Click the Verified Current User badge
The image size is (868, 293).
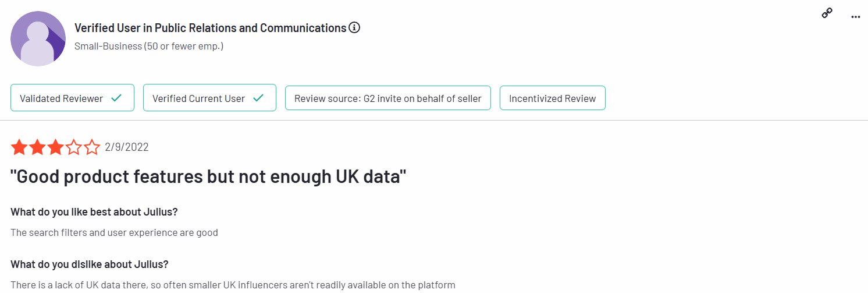209,98
